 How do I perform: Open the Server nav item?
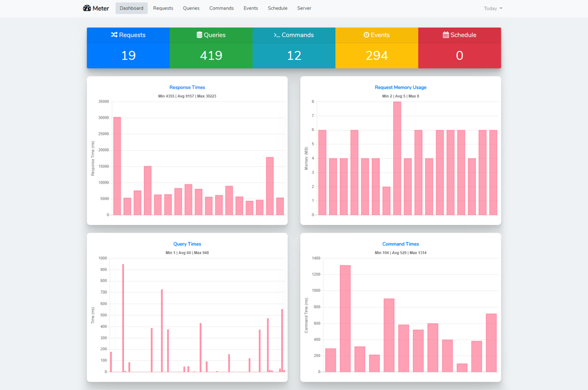click(304, 8)
